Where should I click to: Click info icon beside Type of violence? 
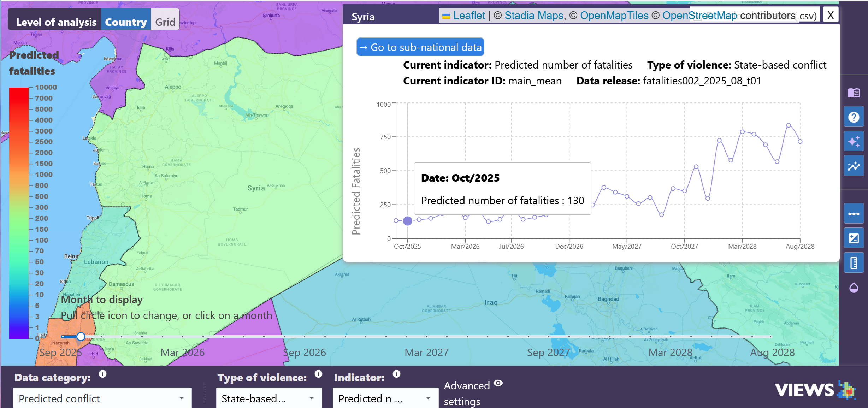[318, 374]
